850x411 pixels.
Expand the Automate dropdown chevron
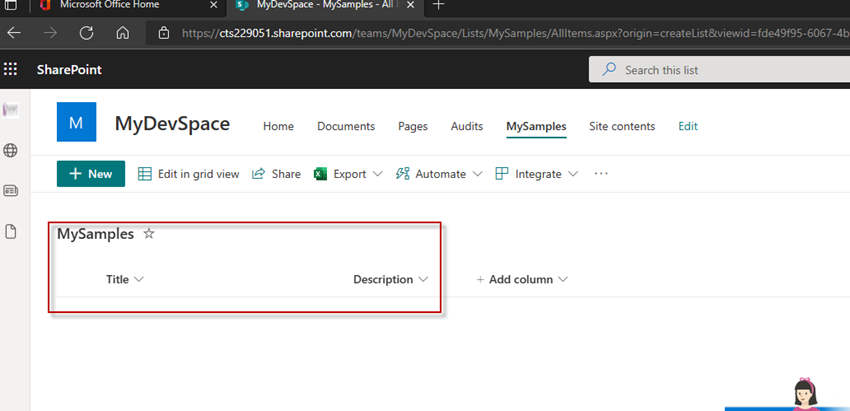coord(478,174)
